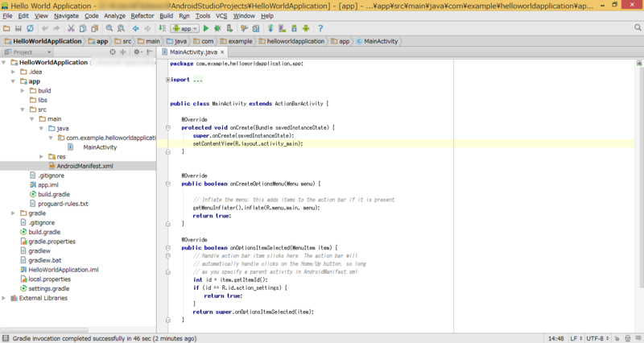The image size is (644, 343).
Task: Open the Project view selector dropdown
Action: (x=28, y=52)
